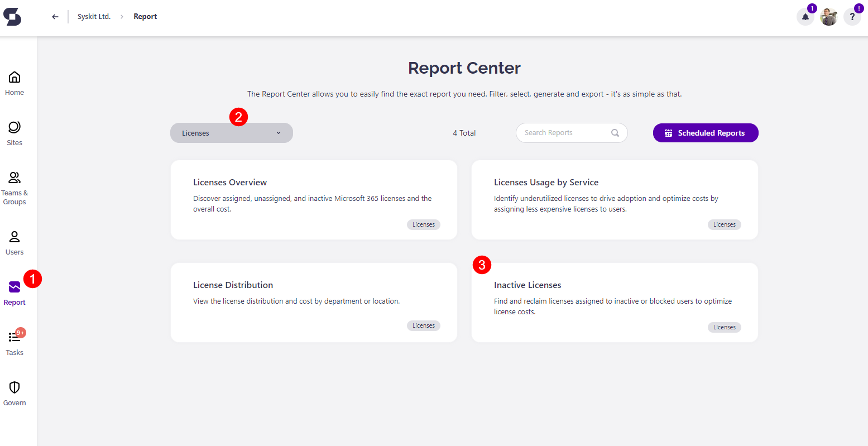The width and height of the screenshot is (868, 446).
Task: Open Scheduled Reports
Action: pos(705,133)
